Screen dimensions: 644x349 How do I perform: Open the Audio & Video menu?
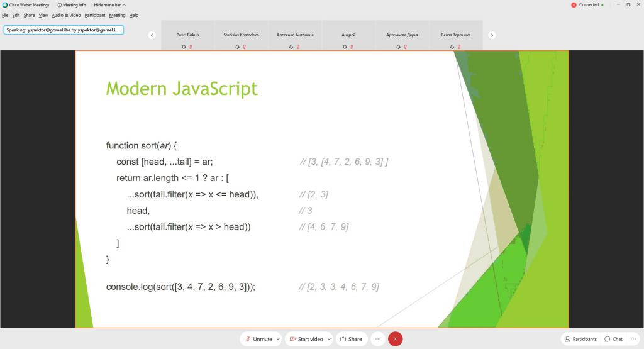[x=66, y=15]
